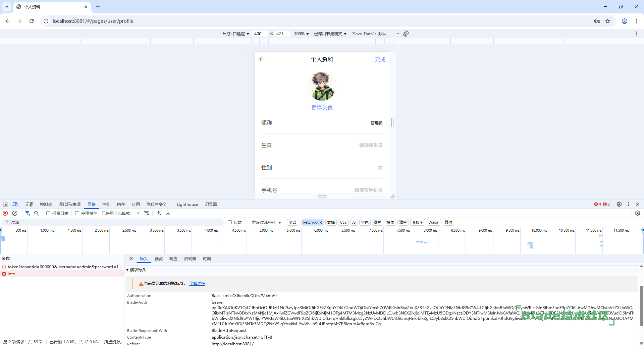Open the 100% zoom dropdown
This screenshot has width=644, height=346.
point(301,34)
